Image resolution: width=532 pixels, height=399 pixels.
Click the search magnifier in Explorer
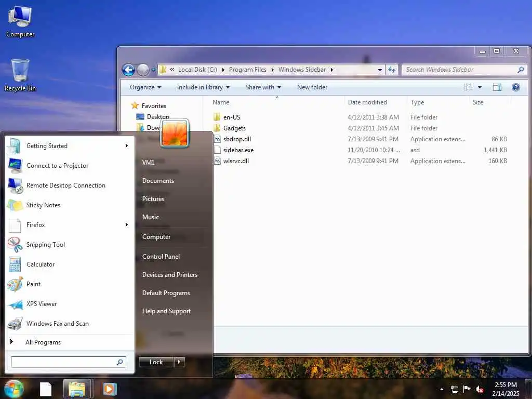coord(521,70)
